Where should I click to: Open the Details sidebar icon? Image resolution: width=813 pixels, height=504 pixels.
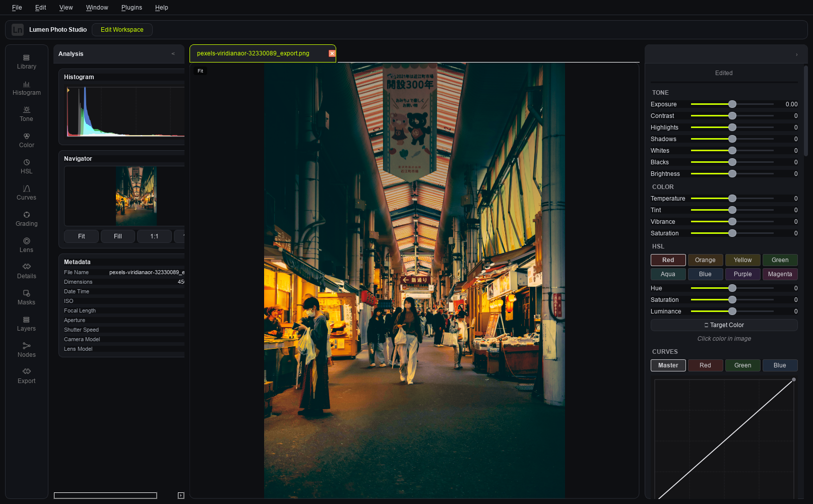pyautogui.click(x=27, y=271)
